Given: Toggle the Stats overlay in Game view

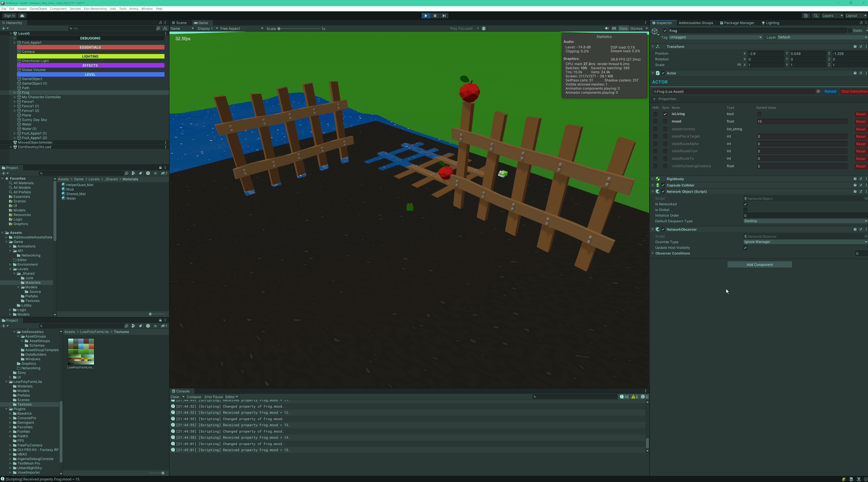Looking at the screenshot, I should pos(623,28).
